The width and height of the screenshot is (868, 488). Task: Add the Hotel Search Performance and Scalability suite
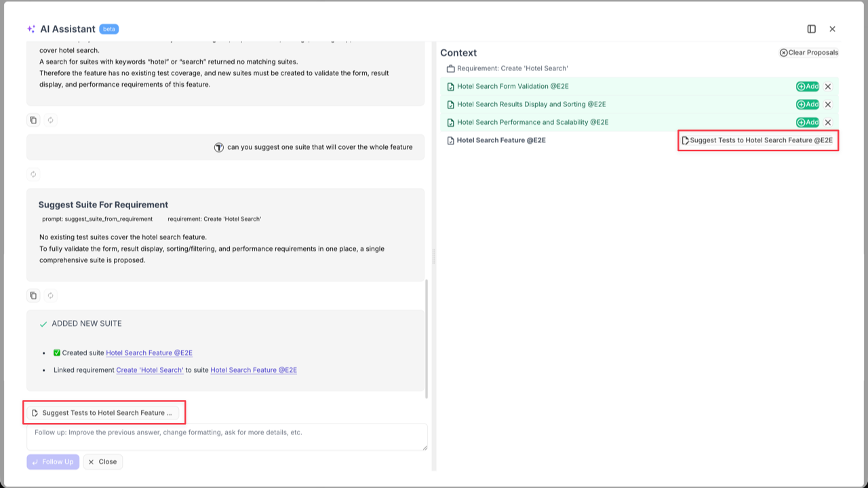807,122
